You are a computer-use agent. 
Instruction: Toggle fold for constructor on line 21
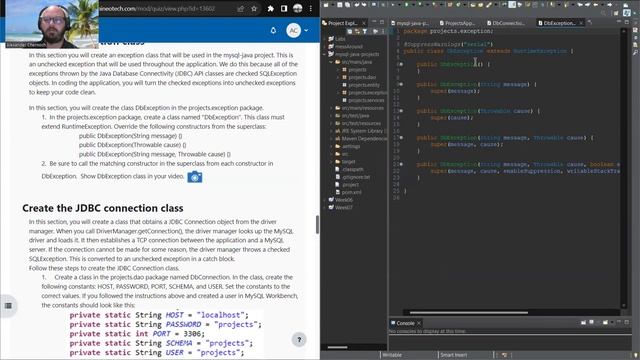[x=401, y=164]
